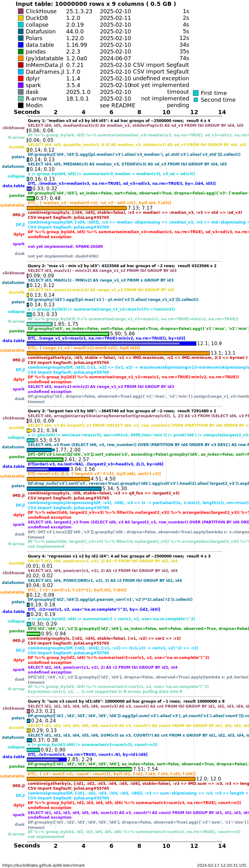Viewport: 249px width, 868px height.
Task: Select the InMemData.jl dark red legend swatch
Action: coord(21,65)
